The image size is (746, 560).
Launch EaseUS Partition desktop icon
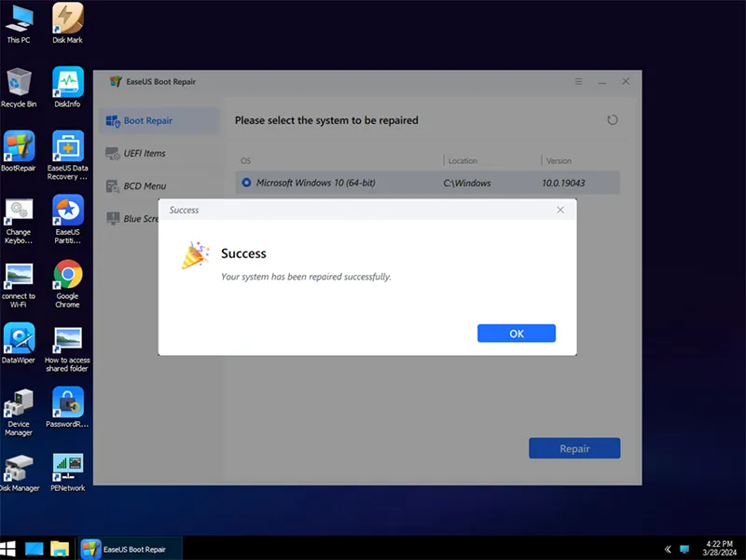tap(67, 220)
